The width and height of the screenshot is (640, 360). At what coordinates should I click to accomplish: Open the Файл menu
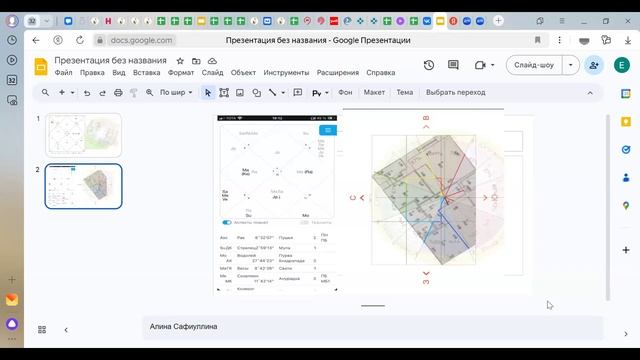[x=63, y=73]
